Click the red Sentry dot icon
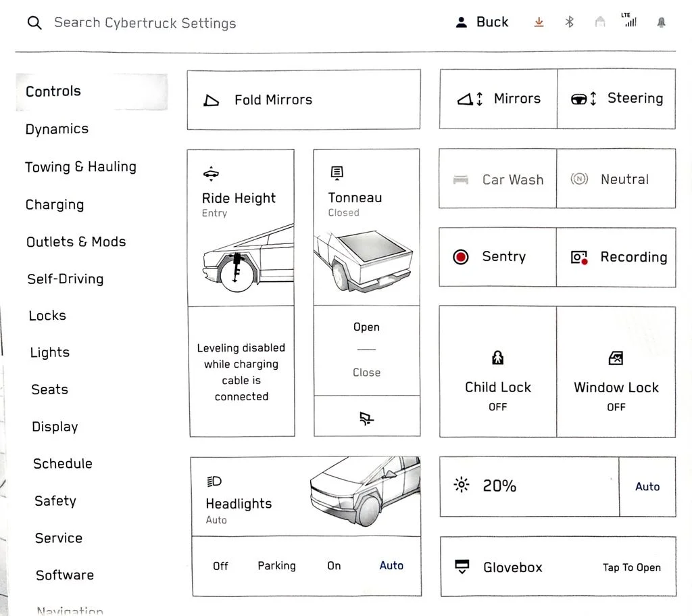692x616 pixels. (x=460, y=256)
